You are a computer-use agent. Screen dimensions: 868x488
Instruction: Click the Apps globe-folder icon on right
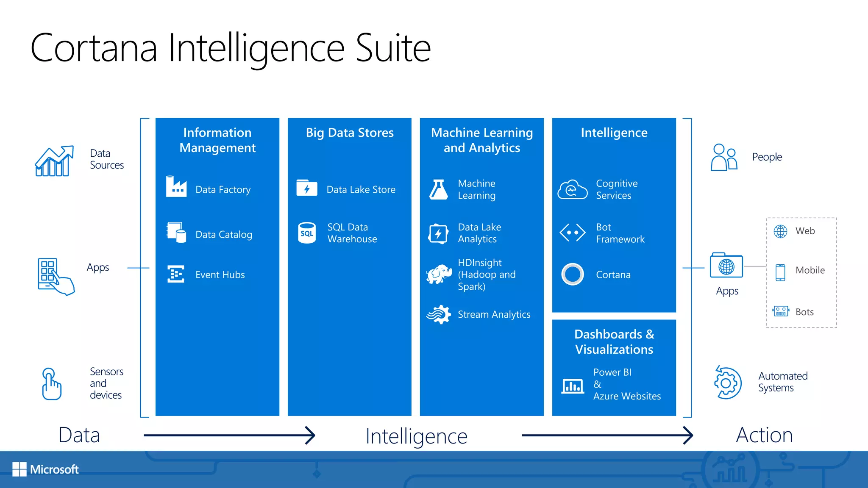[x=726, y=265]
